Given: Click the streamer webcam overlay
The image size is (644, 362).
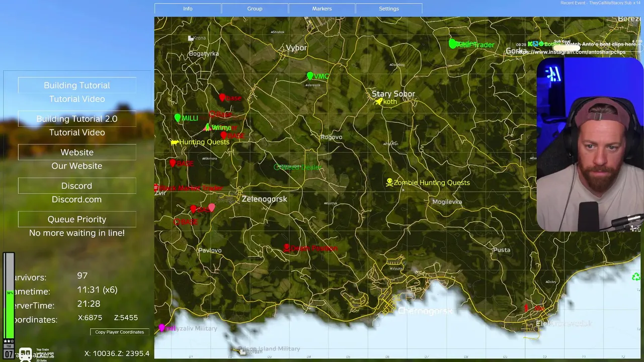Looking at the screenshot, I should [589, 144].
